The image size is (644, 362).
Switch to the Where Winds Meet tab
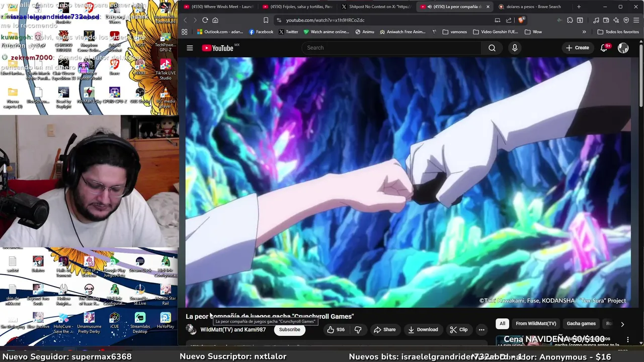(218, 7)
